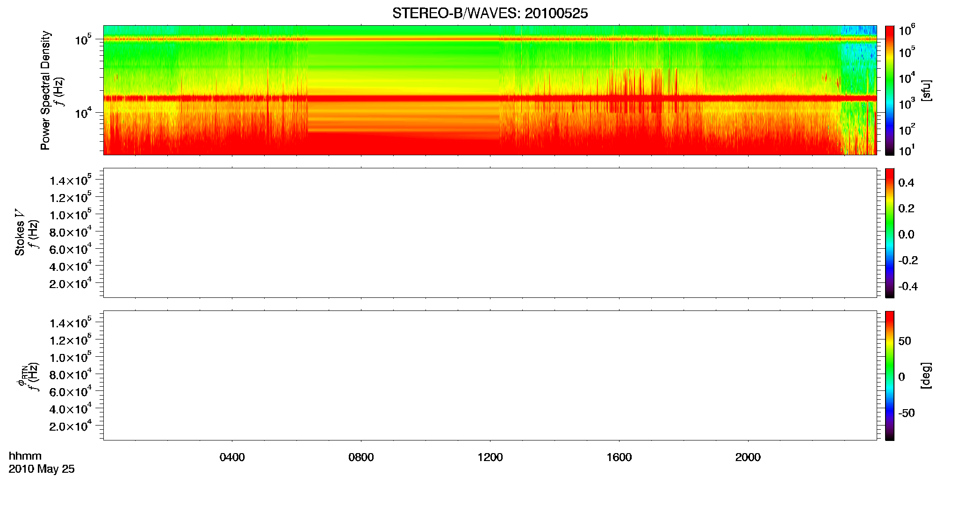Click the empty phi RTN plot panel
Screen dimensions: 980x505
click(490, 375)
